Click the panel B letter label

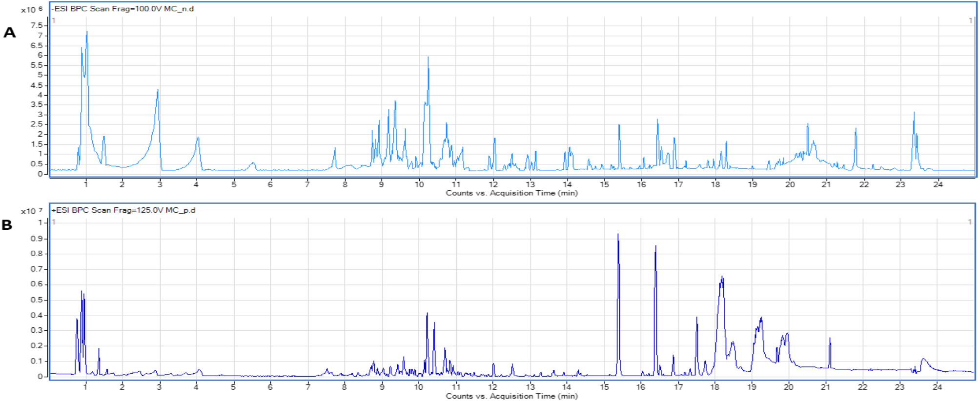coord(7,225)
